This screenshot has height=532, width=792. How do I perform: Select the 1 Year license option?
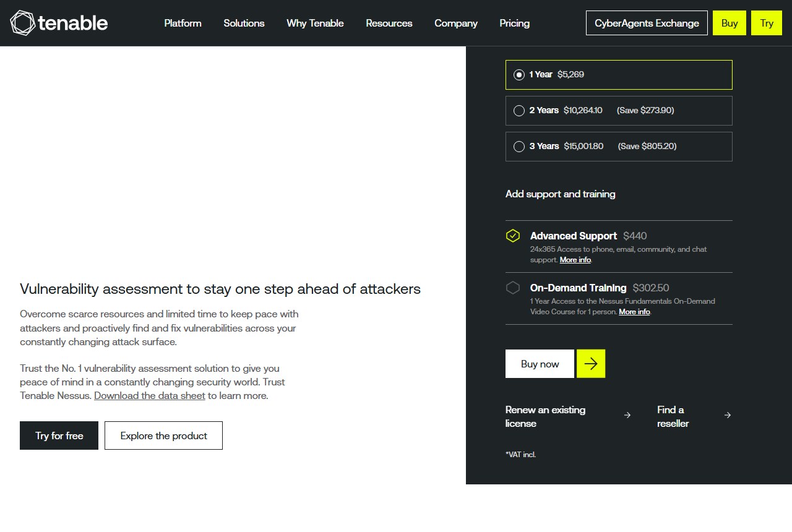coord(619,75)
